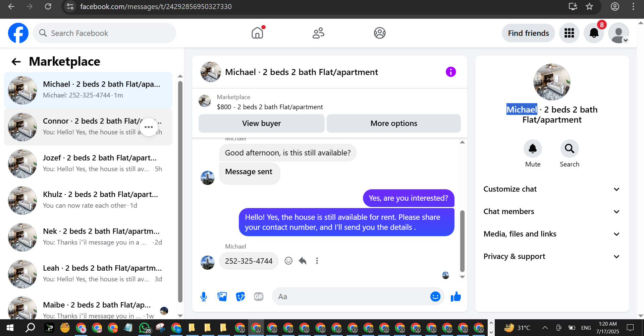The width and height of the screenshot is (644, 336).
Task: Send a thumbs-up like
Action: (x=455, y=296)
